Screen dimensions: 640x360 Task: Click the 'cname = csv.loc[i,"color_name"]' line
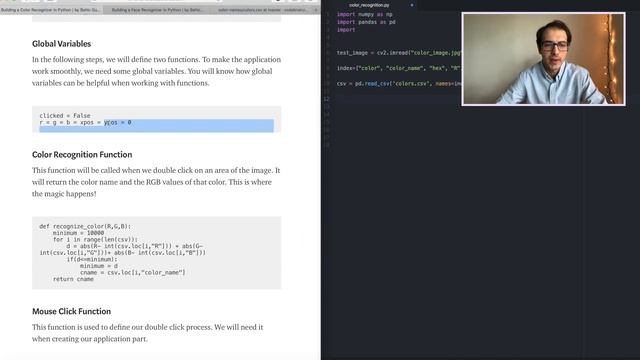click(133, 272)
